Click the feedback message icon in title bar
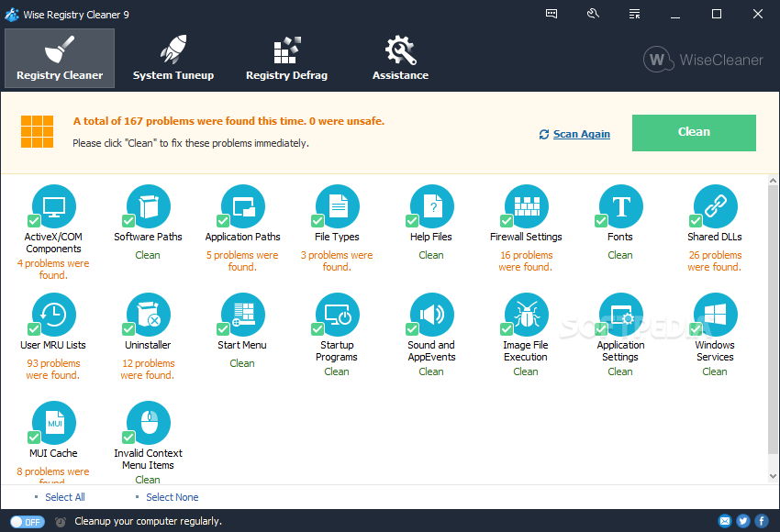This screenshot has height=532, width=780. click(x=552, y=14)
